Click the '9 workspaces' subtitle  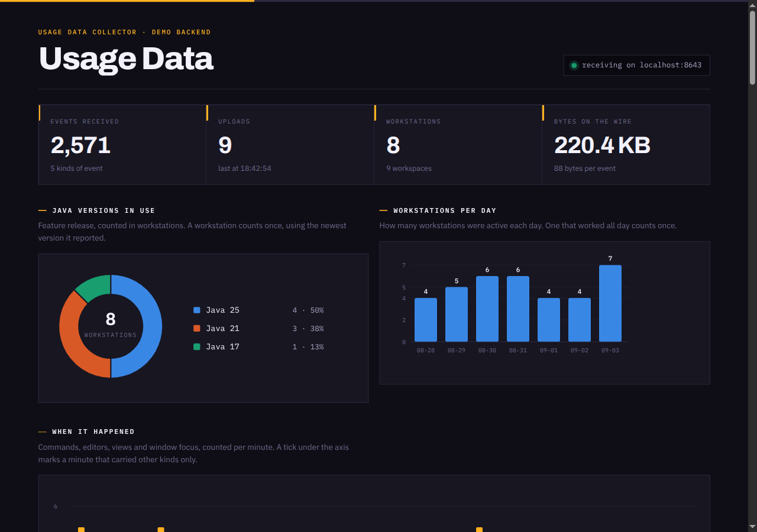pyautogui.click(x=409, y=168)
